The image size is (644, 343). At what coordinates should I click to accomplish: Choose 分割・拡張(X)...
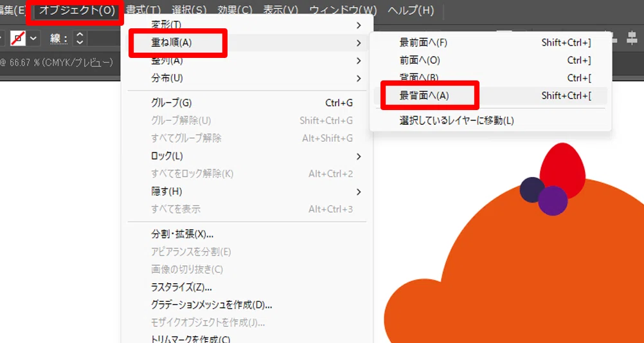click(x=247, y=234)
